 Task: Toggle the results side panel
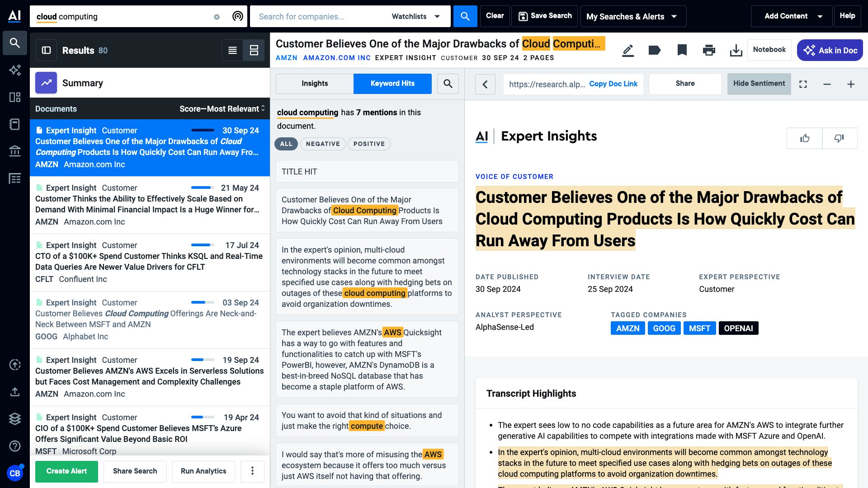[46, 50]
